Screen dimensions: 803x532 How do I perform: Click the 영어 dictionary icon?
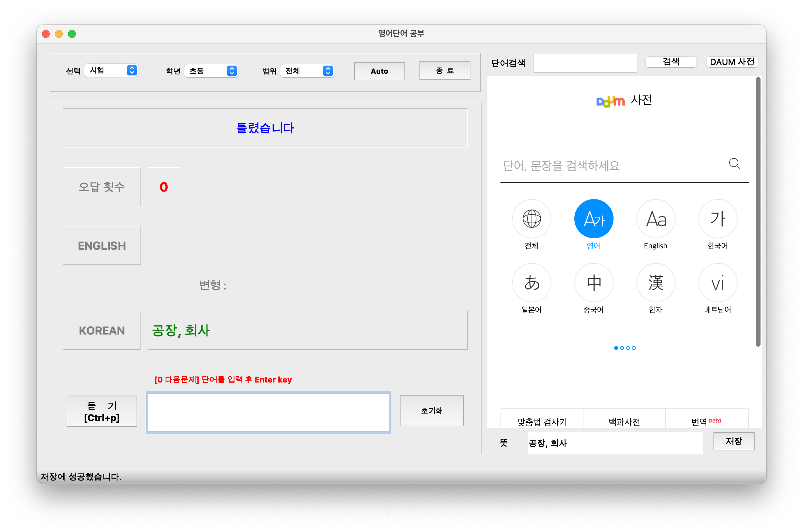(594, 218)
